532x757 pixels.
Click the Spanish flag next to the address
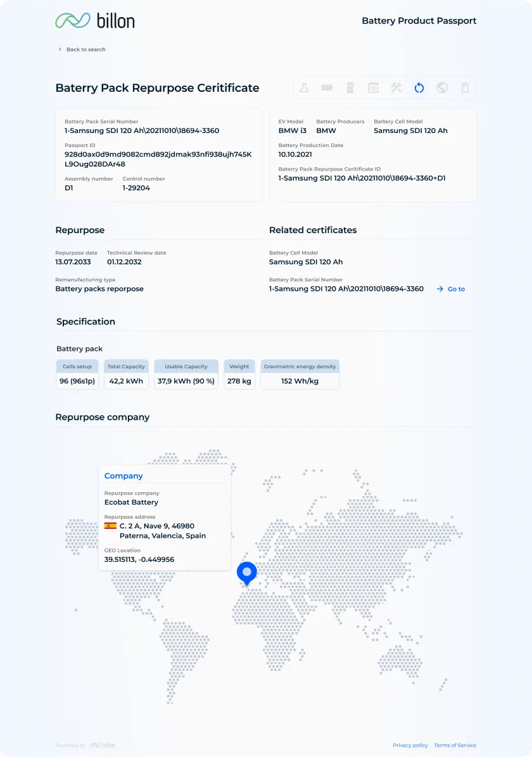pyautogui.click(x=111, y=526)
